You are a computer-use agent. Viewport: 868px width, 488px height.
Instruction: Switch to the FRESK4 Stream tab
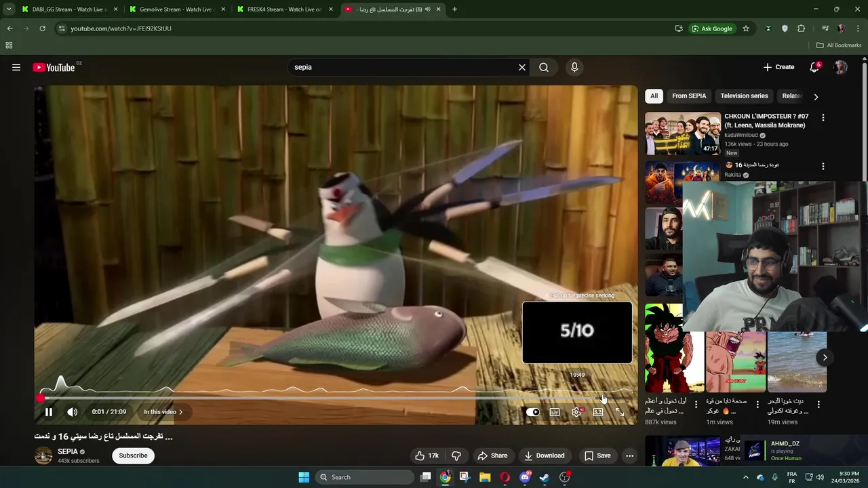(285, 9)
